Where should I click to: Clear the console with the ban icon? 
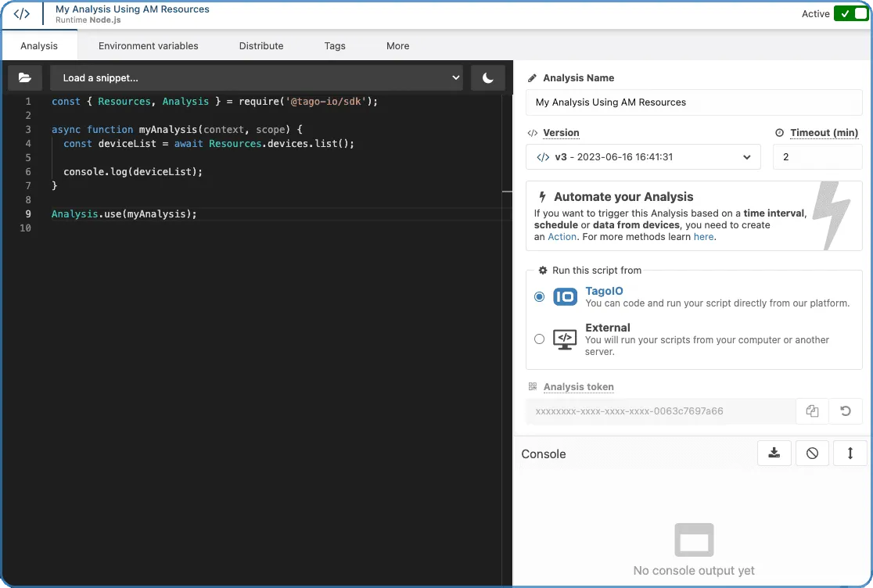point(812,454)
